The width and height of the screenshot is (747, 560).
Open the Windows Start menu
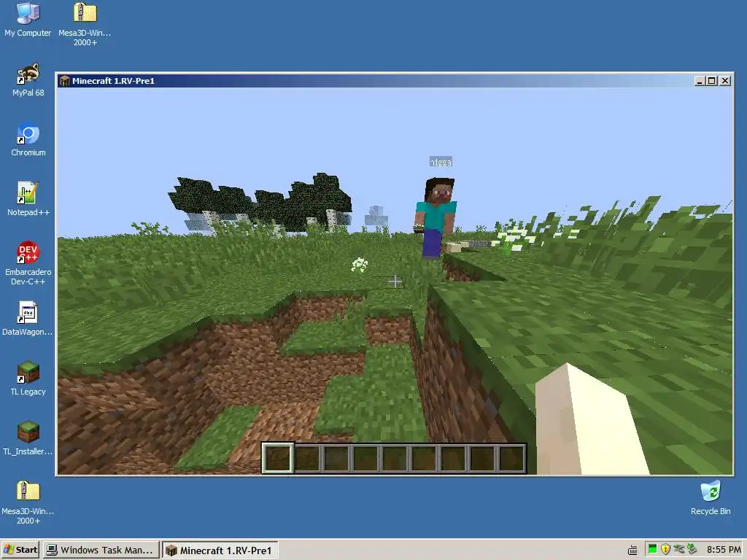20,550
